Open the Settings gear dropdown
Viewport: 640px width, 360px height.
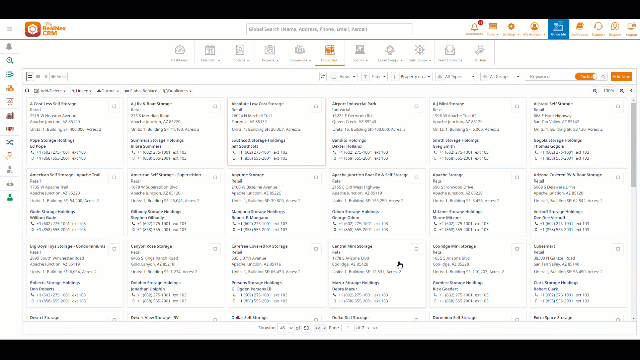pos(511,29)
